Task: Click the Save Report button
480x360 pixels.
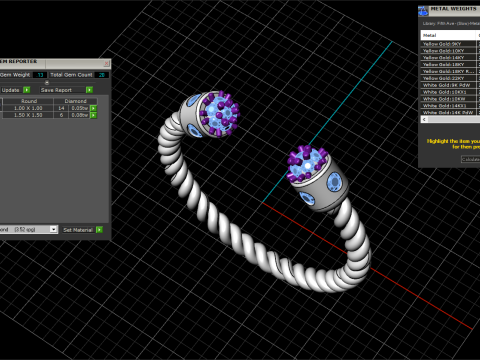Action: 62,90
